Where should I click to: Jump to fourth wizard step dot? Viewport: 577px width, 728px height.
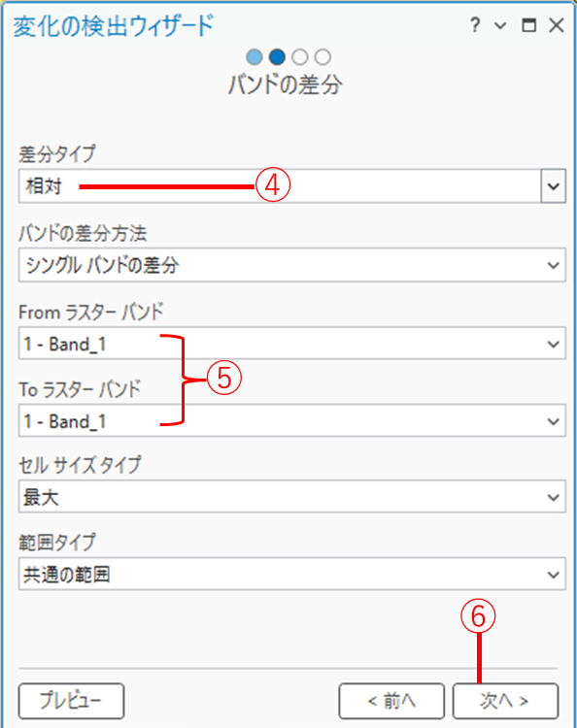pos(322,57)
